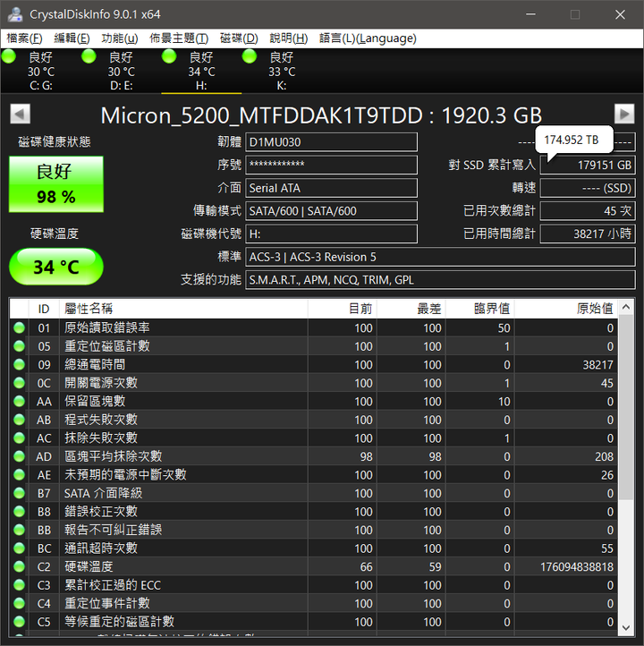Click the green status dot for drive D: E:
This screenshot has width=644, height=646.
coord(89,56)
